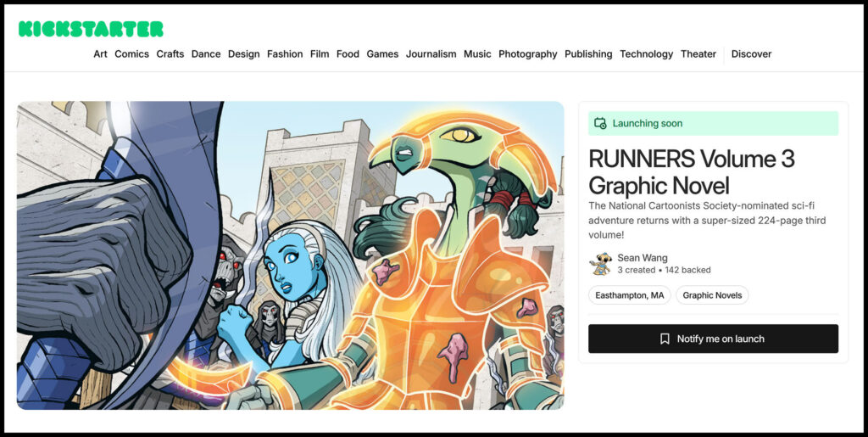Open Sean Wang's creator avatar
The width and height of the screenshot is (868, 437).
coord(600,264)
